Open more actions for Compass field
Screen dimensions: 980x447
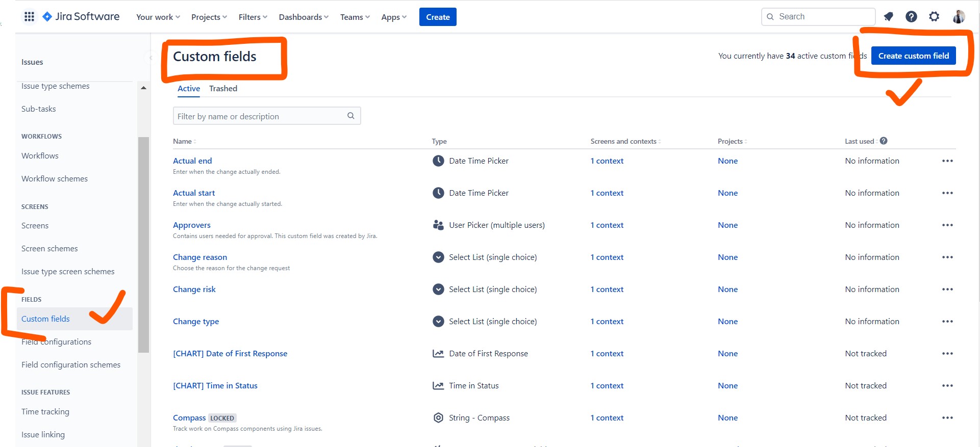click(x=947, y=418)
